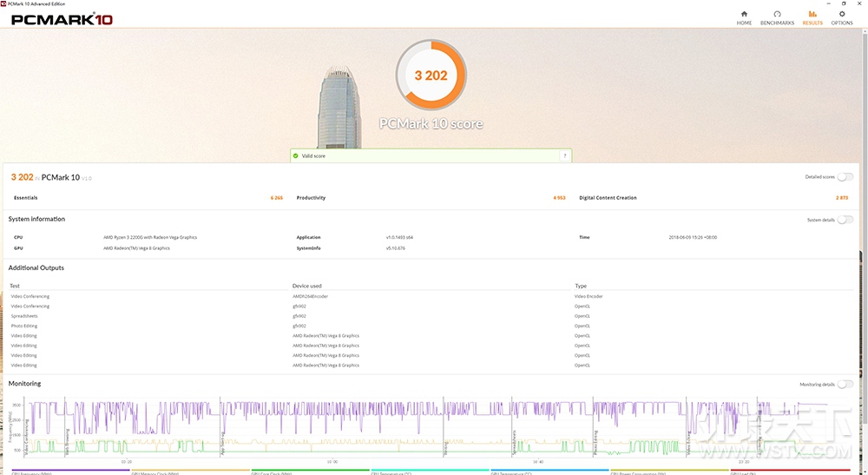Open the Benchmarks section
This screenshot has width=868, height=475.
pyautogui.click(x=777, y=17)
